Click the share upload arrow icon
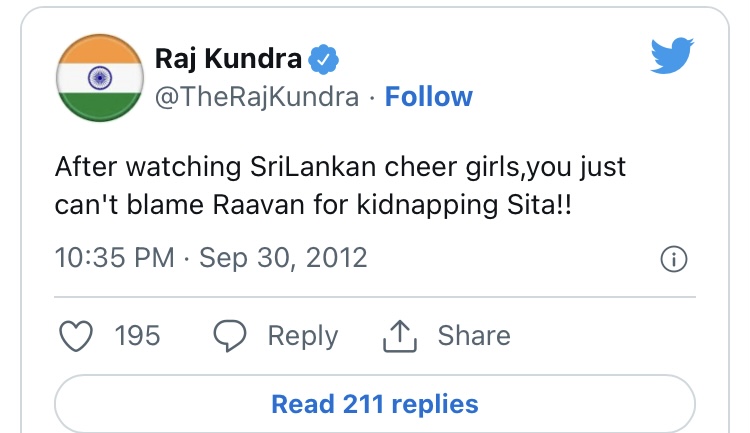This screenshot has width=750, height=433. [399, 336]
